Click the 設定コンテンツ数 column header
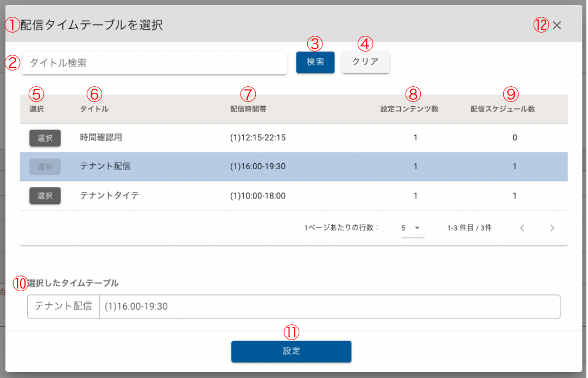 (x=409, y=109)
